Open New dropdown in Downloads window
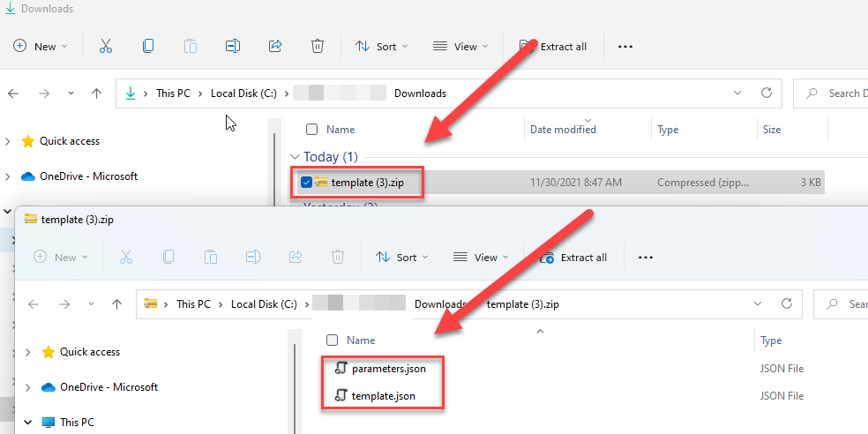 click(x=40, y=47)
